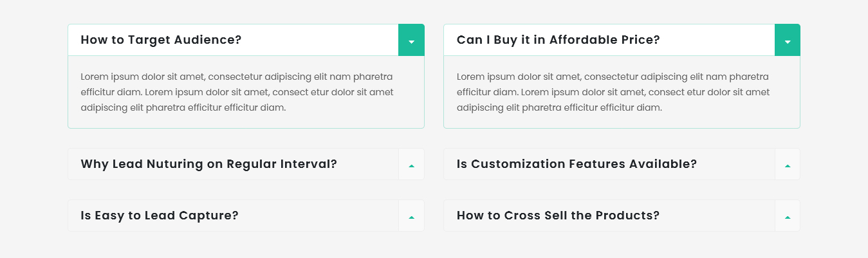Expand "Is Easy to Lead Capture?" title

[160, 216]
